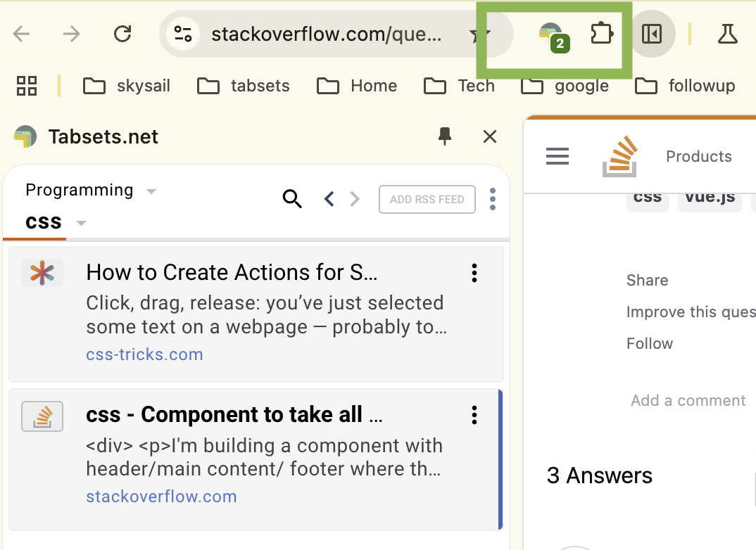Open the Tech bookmarks folder
756x550 pixels.
tap(459, 86)
